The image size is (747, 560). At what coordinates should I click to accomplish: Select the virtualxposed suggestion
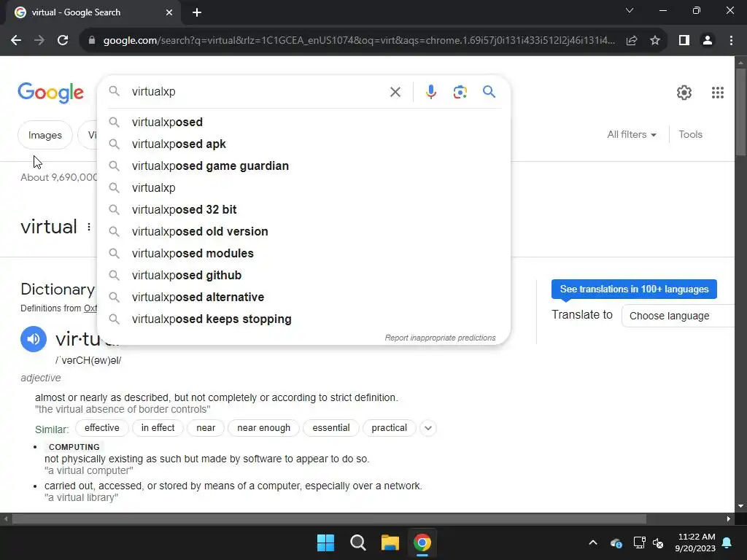click(303, 122)
